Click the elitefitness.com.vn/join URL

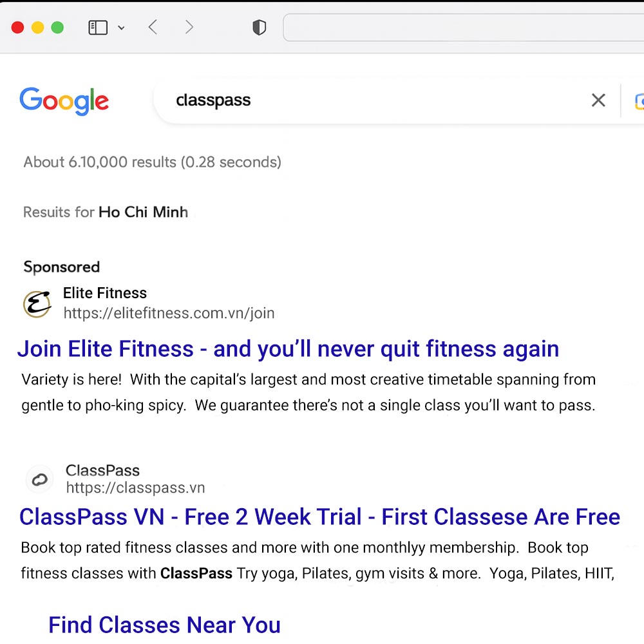(x=169, y=314)
